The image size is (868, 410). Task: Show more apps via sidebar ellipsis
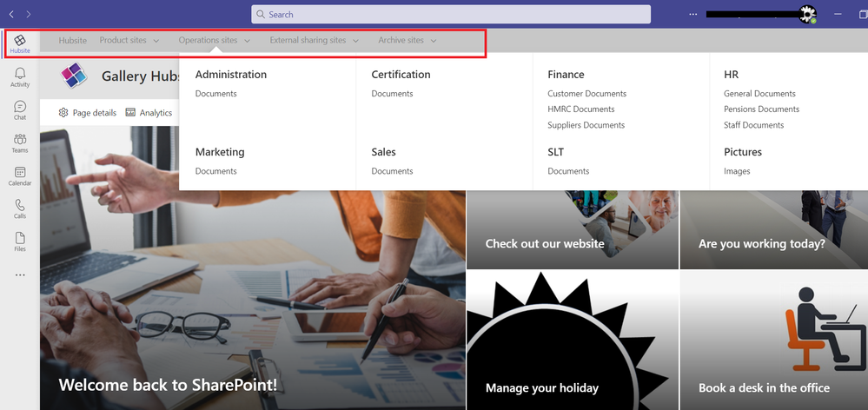click(x=20, y=274)
